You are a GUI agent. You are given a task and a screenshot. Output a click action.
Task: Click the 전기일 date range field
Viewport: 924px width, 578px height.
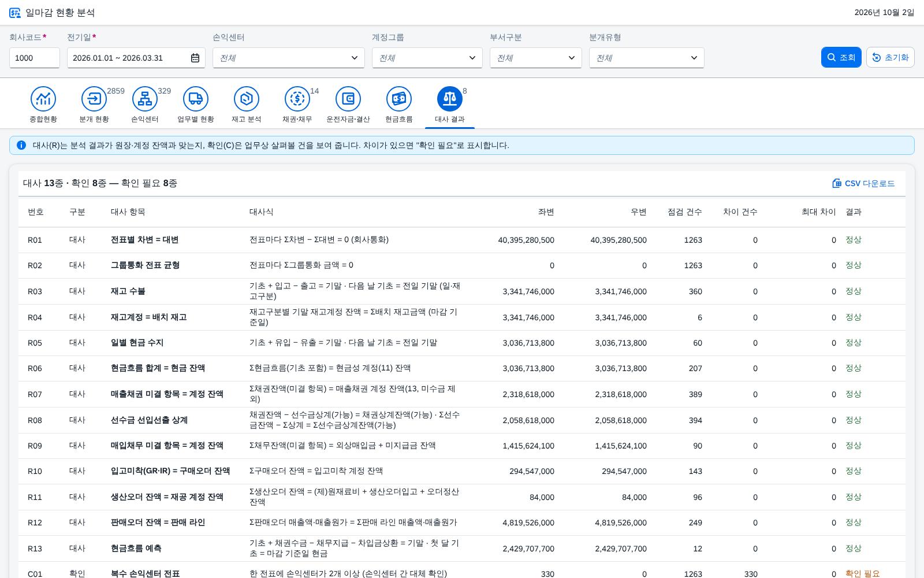(136, 58)
